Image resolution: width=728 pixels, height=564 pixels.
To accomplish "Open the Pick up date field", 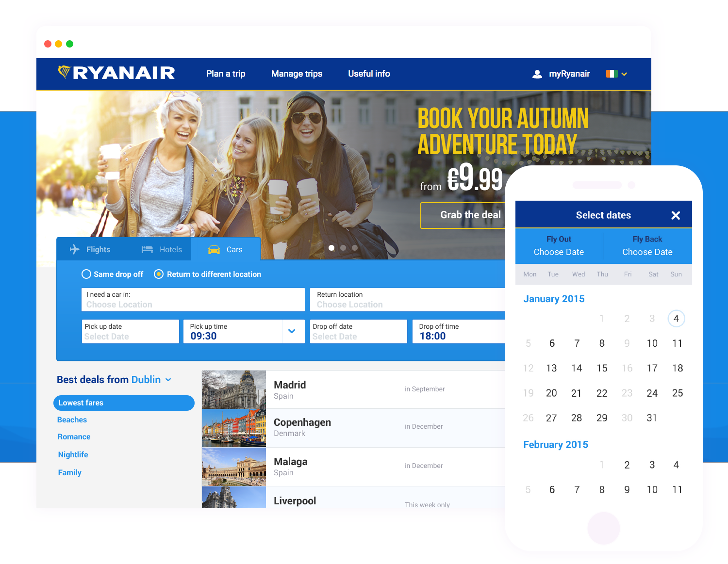I will pyautogui.click(x=131, y=331).
